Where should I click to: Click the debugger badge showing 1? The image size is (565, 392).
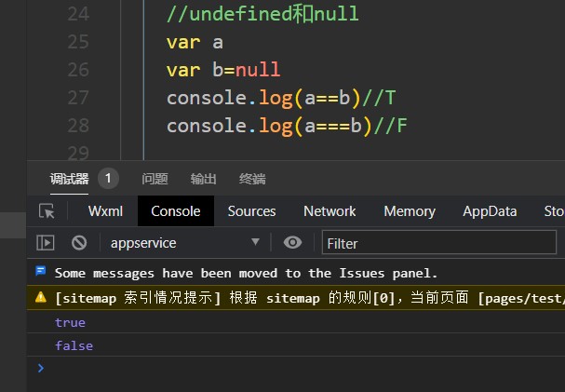[x=108, y=179]
